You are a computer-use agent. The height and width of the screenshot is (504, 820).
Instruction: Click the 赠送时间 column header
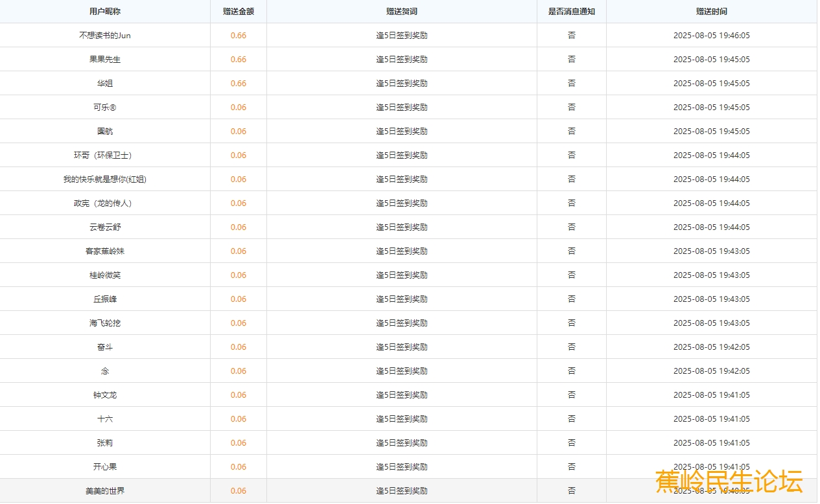point(711,12)
